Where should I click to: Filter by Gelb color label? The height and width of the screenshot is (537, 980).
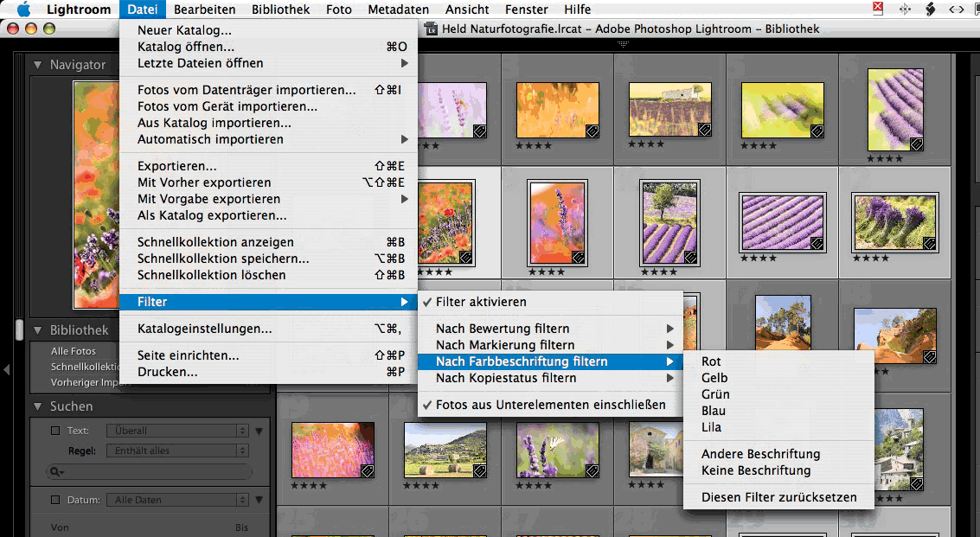click(x=778, y=378)
